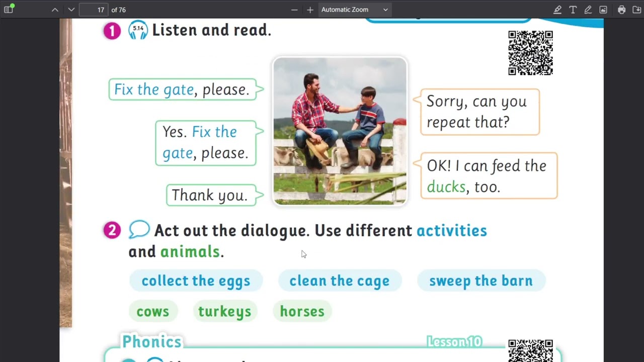Click the word 'turkeys'
This screenshot has height=362, width=644.
pyautogui.click(x=224, y=311)
